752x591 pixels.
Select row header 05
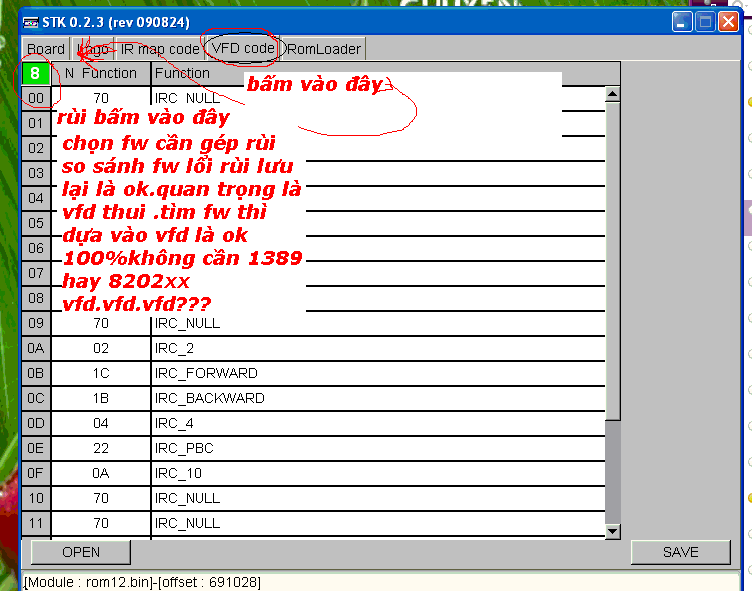click(x=36, y=223)
